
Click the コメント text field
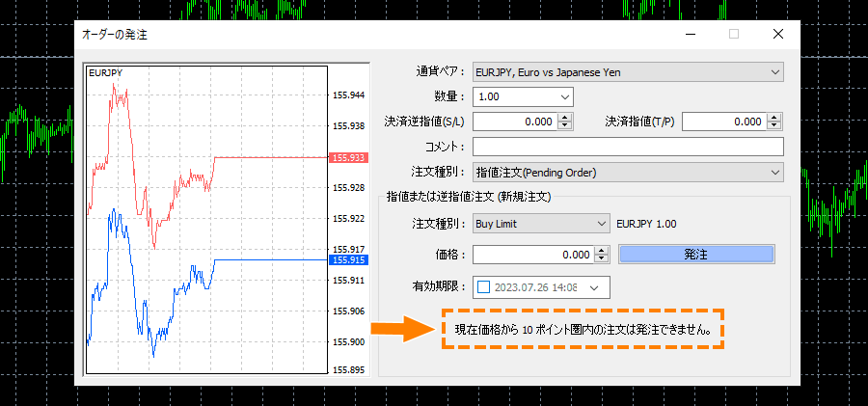click(627, 147)
